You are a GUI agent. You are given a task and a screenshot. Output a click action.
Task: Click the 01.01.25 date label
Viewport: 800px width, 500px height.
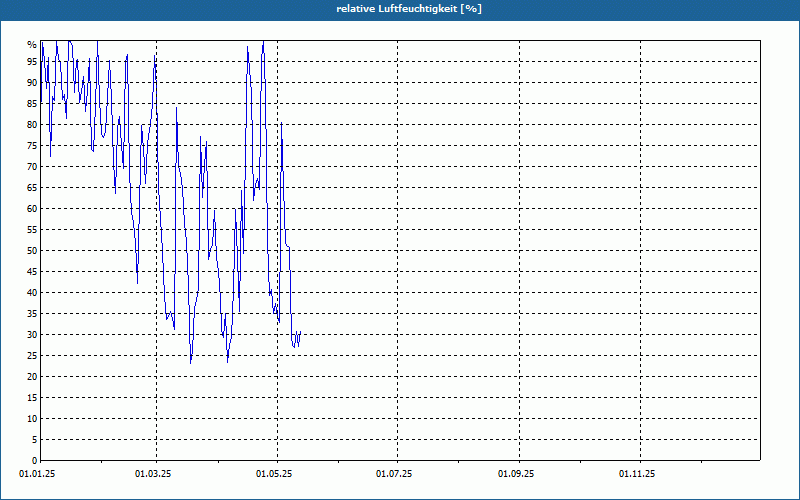37,474
